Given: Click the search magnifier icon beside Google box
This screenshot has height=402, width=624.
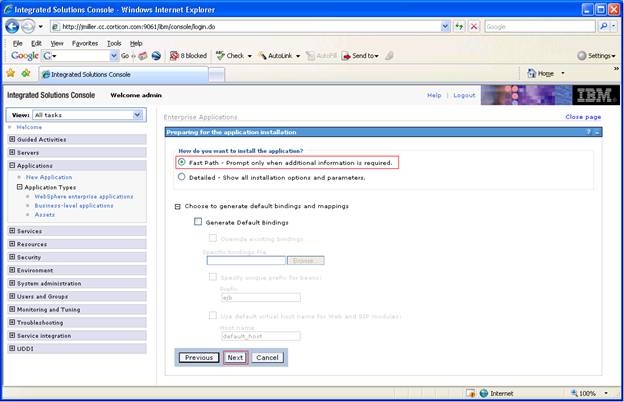Looking at the screenshot, I should [x=603, y=27].
